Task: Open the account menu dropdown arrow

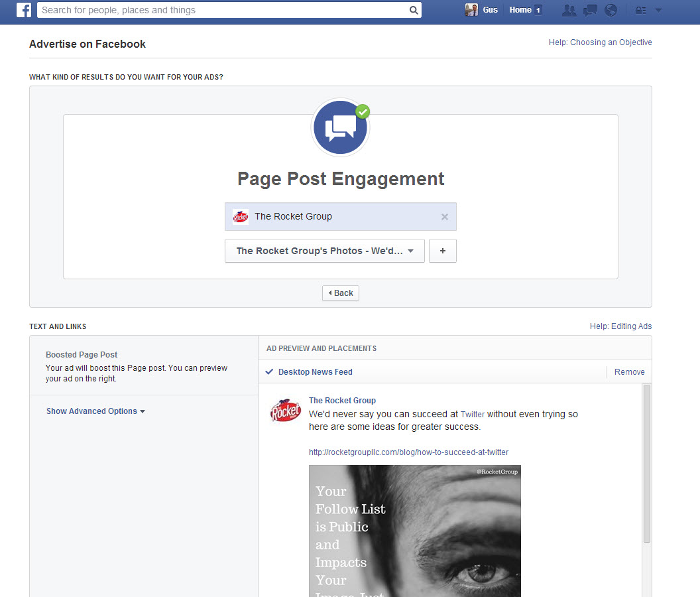Action: 658,10
